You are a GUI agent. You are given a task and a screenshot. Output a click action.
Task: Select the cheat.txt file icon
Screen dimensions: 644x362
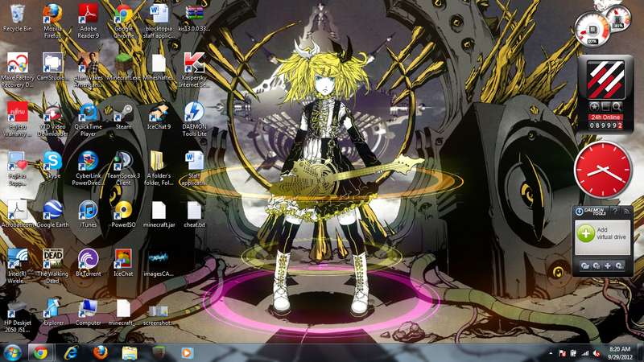(194, 213)
